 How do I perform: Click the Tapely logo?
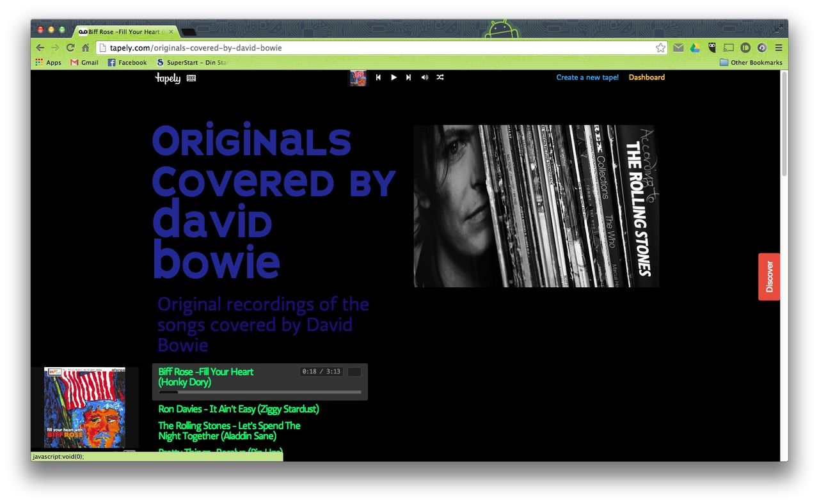point(168,78)
